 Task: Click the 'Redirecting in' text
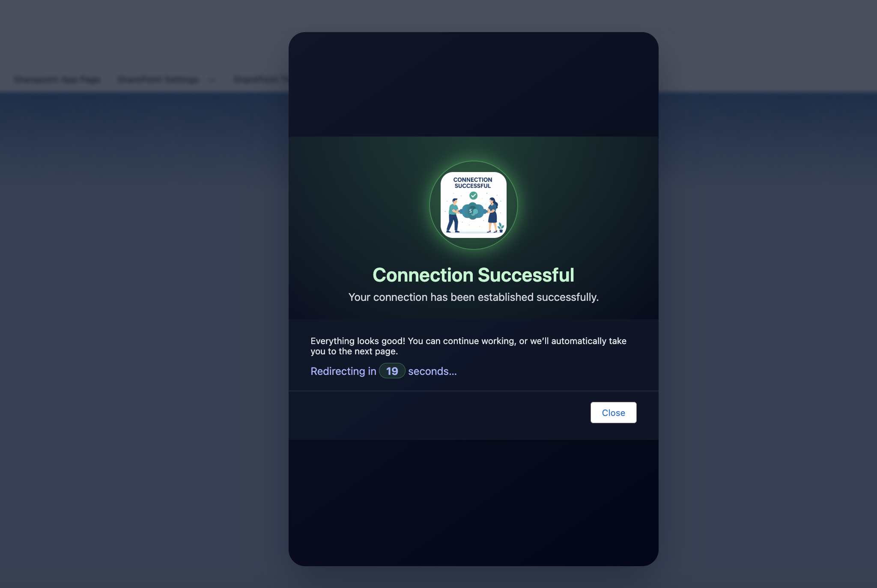[343, 371]
